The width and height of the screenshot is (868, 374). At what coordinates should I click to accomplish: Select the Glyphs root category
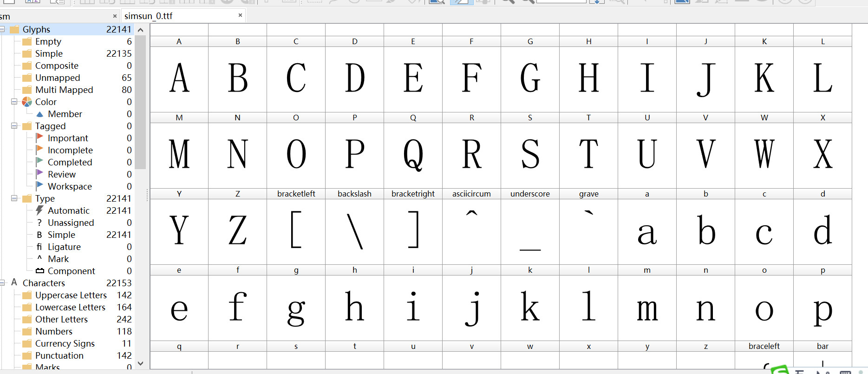click(x=36, y=29)
